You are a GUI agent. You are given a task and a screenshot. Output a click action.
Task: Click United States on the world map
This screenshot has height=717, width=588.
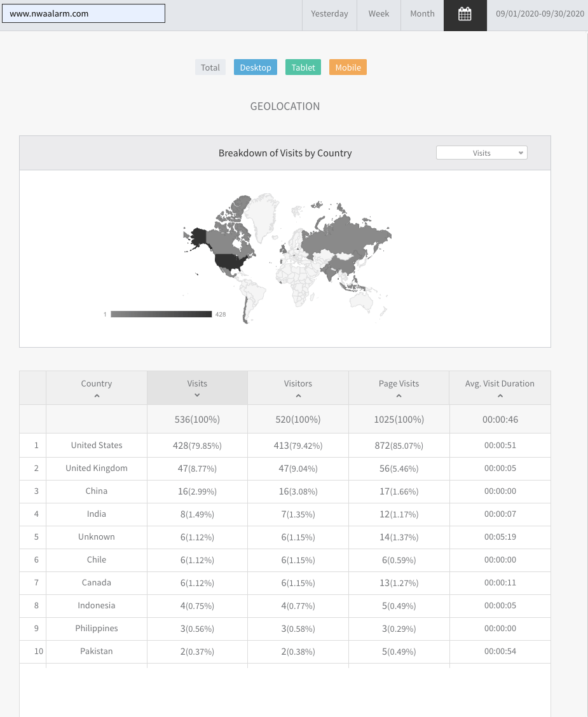point(229,261)
